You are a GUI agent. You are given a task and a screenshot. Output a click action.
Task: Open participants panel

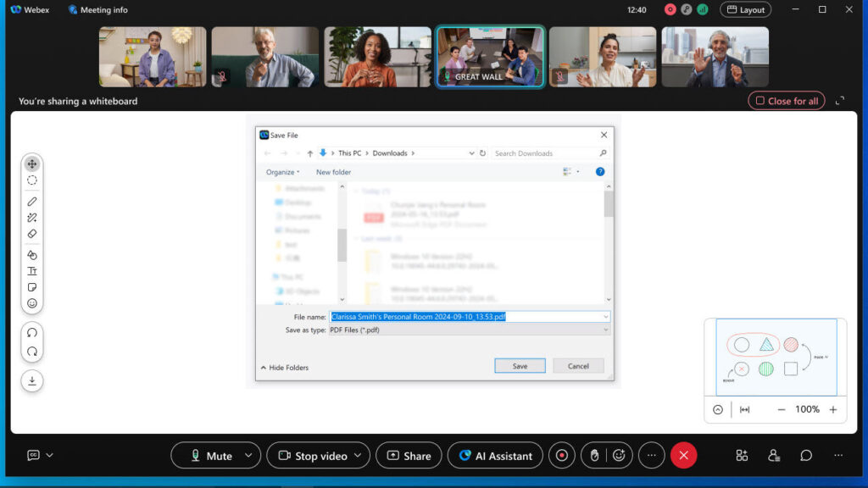coord(774,455)
